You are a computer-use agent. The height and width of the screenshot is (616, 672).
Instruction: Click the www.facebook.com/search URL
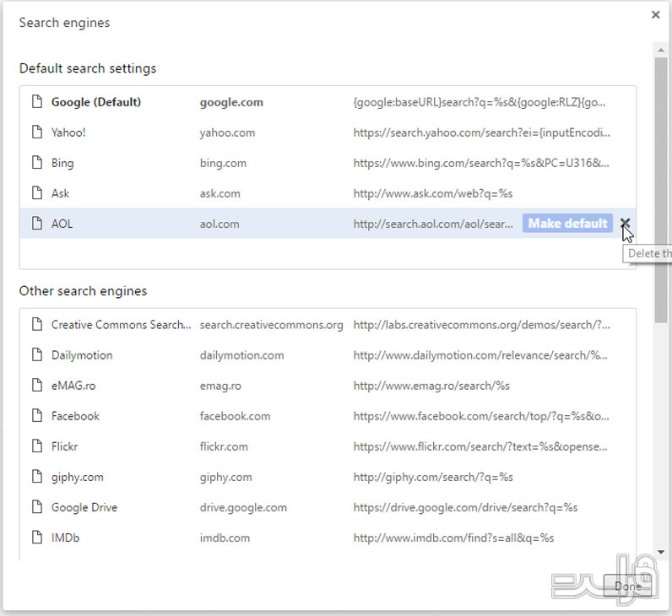tap(481, 416)
